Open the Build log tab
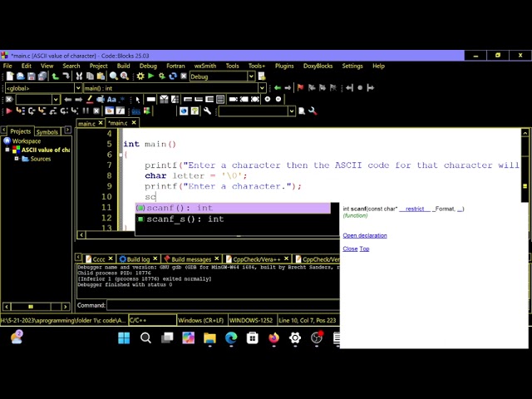 point(138,259)
